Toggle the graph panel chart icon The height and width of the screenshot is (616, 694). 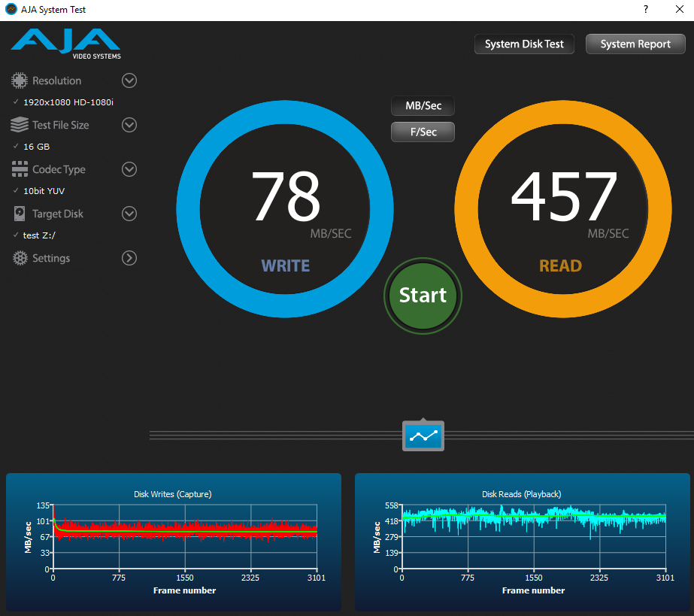[423, 436]
